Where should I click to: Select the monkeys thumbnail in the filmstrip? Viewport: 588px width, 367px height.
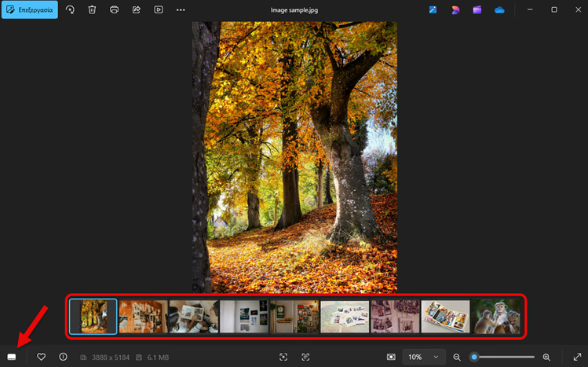tap(496, 317)
